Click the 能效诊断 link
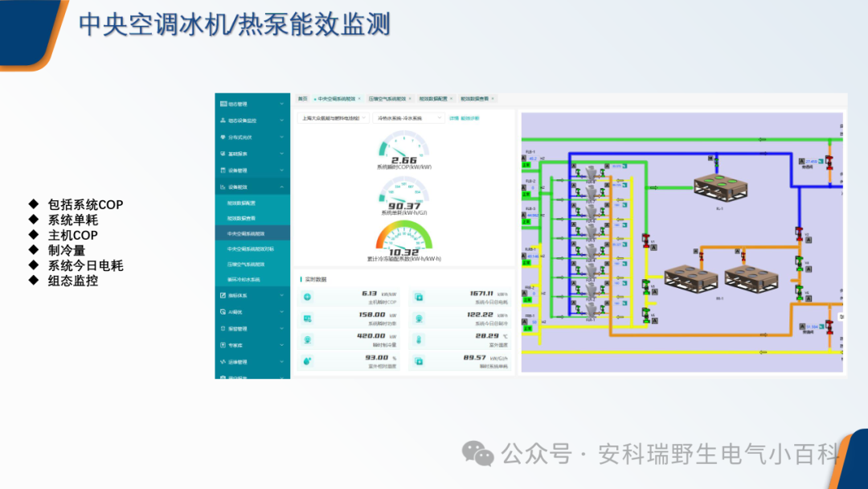This screenshot has height=489, width=868. pos(470,118)
